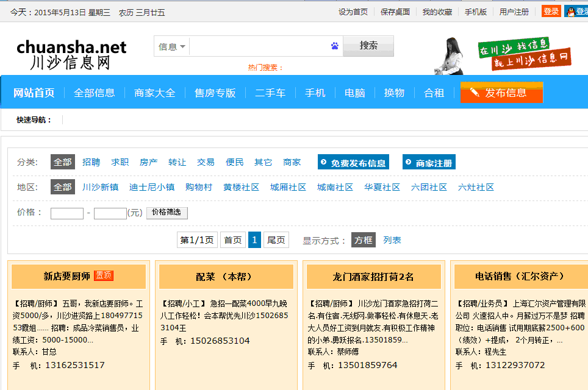The height and width of the screenshot is (390, 588).
Task: Open 二手车 in the navigation bar
Action: (270, 93)
